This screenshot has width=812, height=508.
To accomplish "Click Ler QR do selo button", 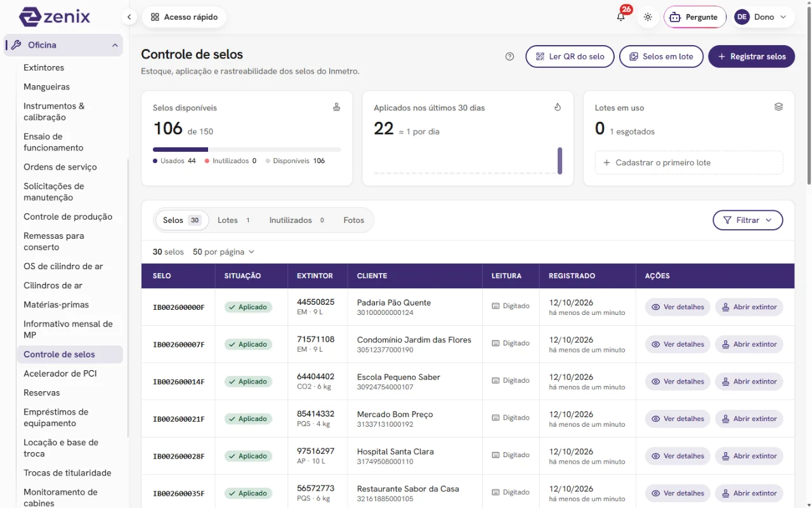I will 570,57.
